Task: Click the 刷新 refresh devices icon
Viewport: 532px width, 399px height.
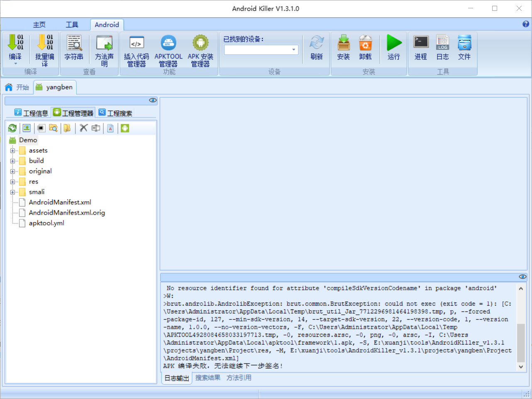Action: tap(317, 43)
